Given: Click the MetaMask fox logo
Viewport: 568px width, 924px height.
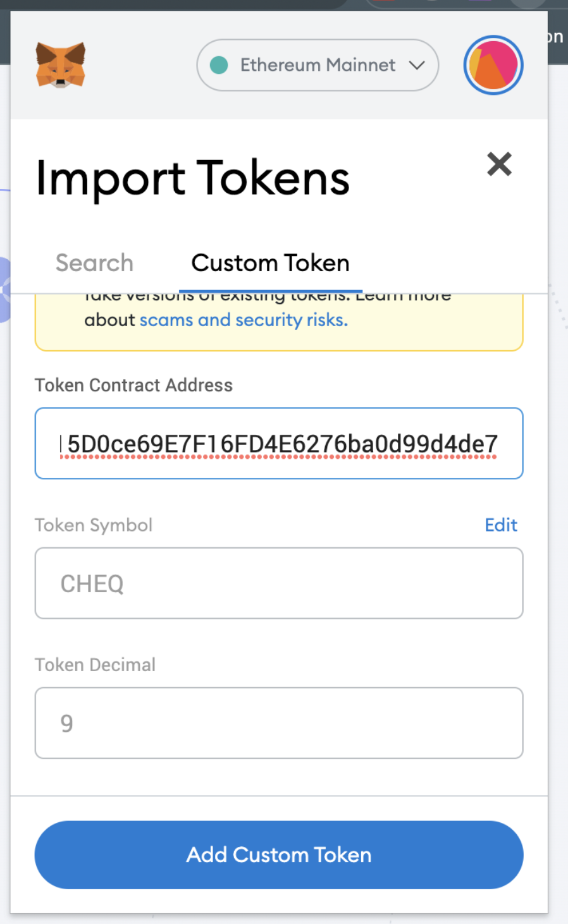Looking at the screenshot, I should (x=60, y=65).
